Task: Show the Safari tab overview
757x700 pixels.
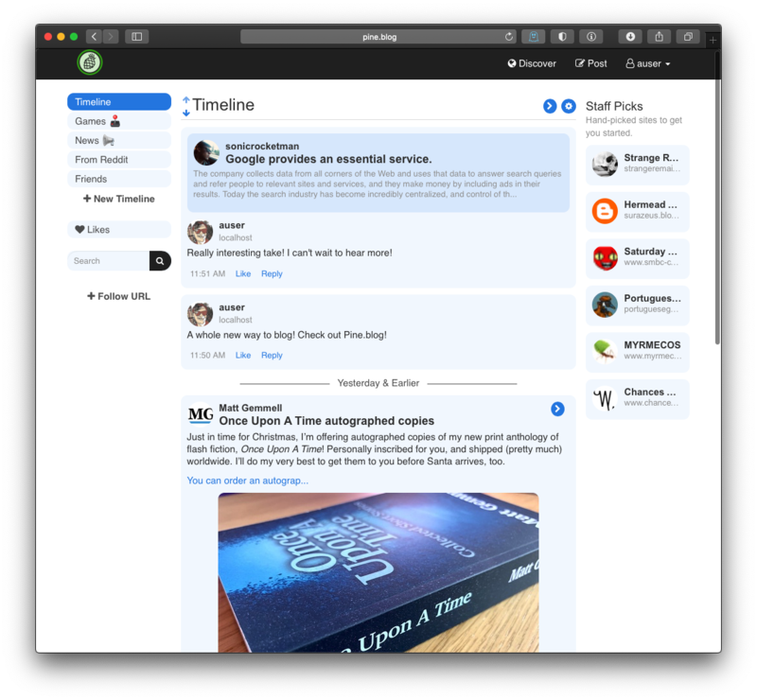Action: point(689,37)
